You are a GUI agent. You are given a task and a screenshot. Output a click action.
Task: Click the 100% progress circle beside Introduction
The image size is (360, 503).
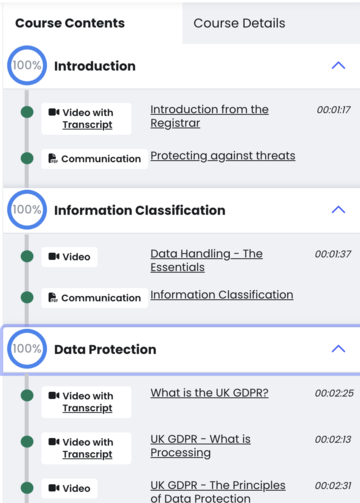coord(27,65)
